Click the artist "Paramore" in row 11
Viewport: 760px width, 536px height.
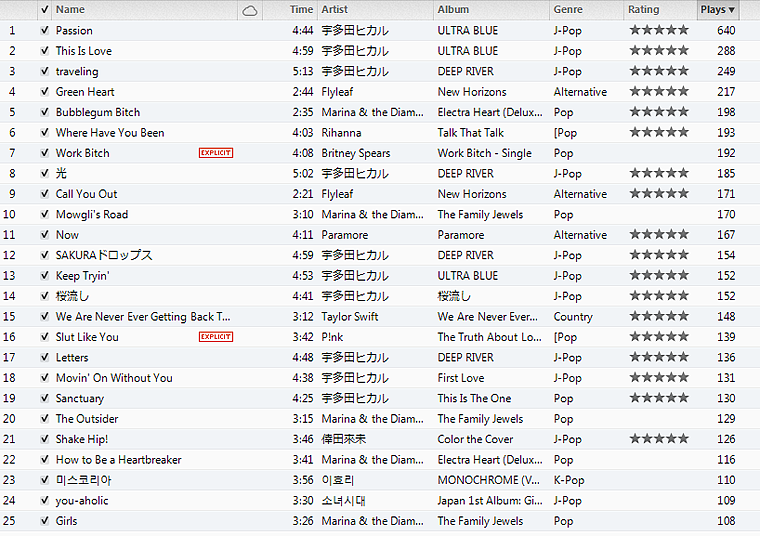click(345, 235)
